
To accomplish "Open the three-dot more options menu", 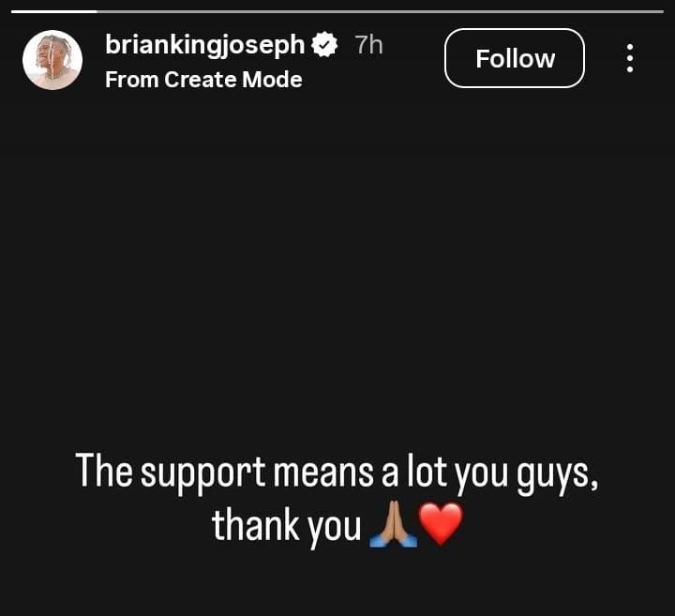I will [629, 58].
